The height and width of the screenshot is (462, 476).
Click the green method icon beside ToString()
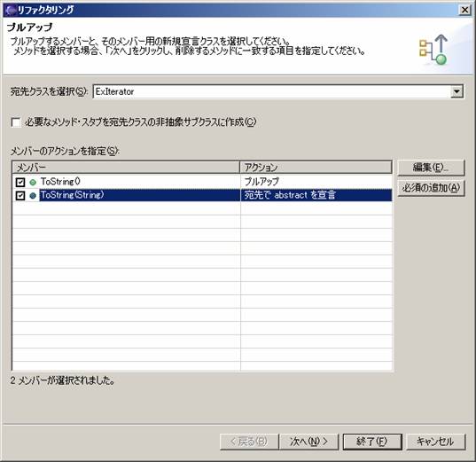33,183
